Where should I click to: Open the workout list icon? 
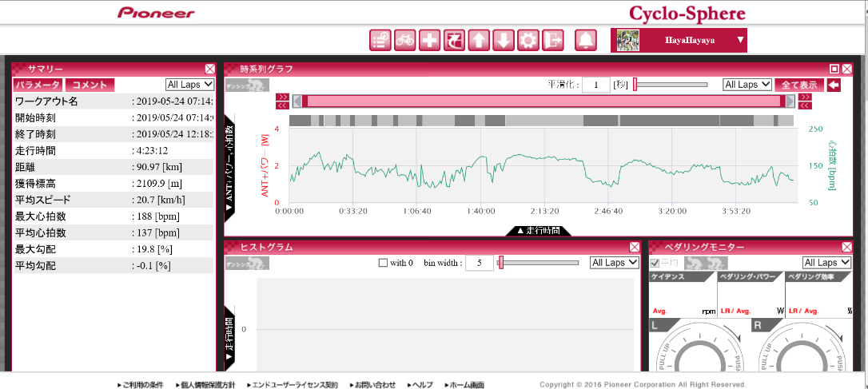380,40
